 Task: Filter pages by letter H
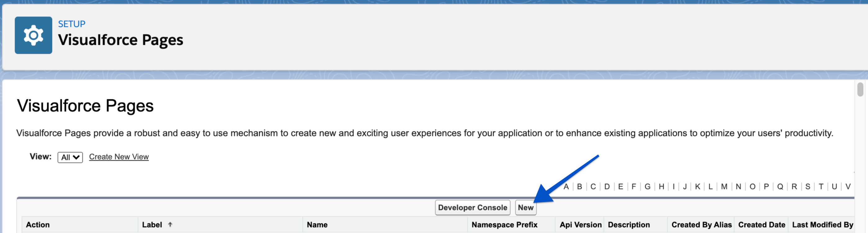coord(661,186)
